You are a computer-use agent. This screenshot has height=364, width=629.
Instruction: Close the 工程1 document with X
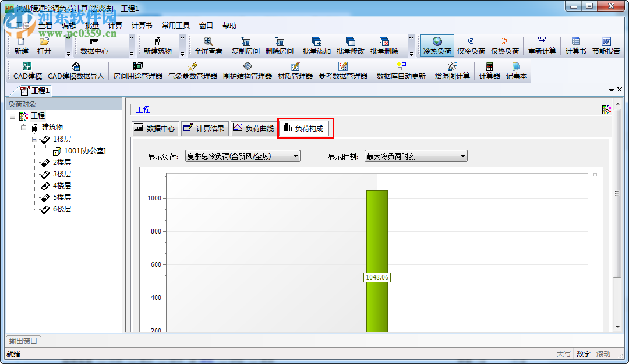(620, 90)
